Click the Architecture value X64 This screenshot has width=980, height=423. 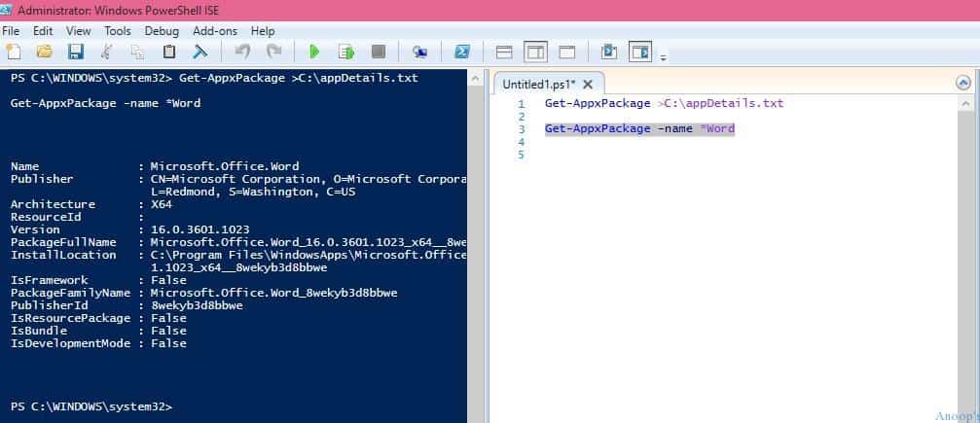(x=161, y=204)
